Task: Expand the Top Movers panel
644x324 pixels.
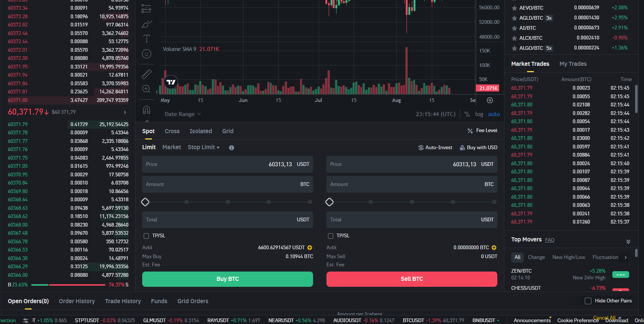Action: (628, 241)
